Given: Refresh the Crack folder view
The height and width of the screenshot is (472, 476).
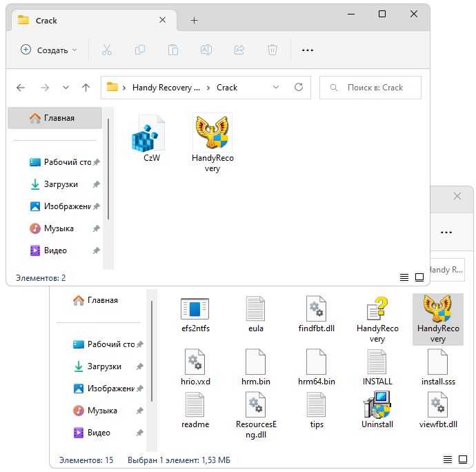Looking at the screenshot, I should click(299, 88).
